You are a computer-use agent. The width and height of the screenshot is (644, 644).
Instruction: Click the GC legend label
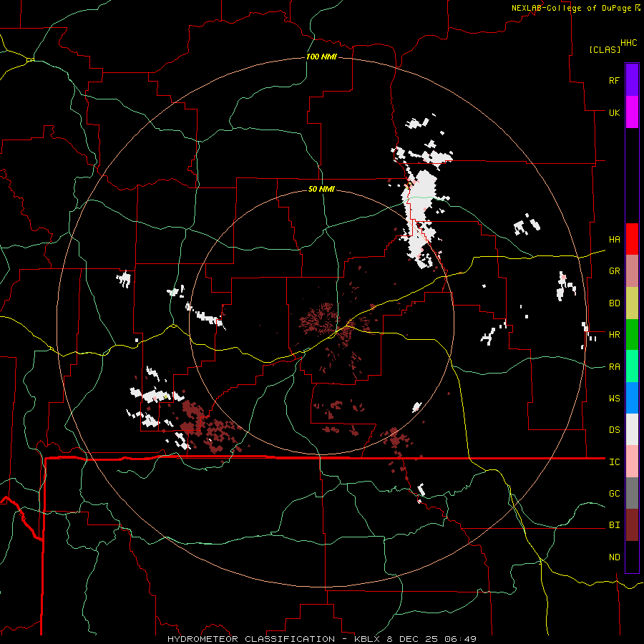(x=614, y=494)
